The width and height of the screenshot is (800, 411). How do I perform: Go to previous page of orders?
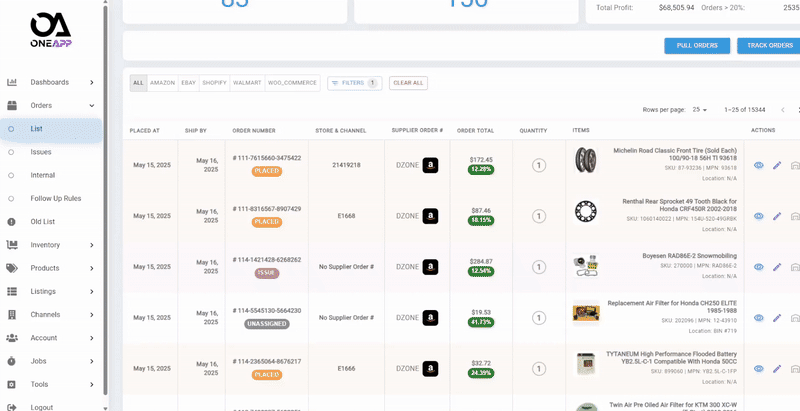[783, 110]
